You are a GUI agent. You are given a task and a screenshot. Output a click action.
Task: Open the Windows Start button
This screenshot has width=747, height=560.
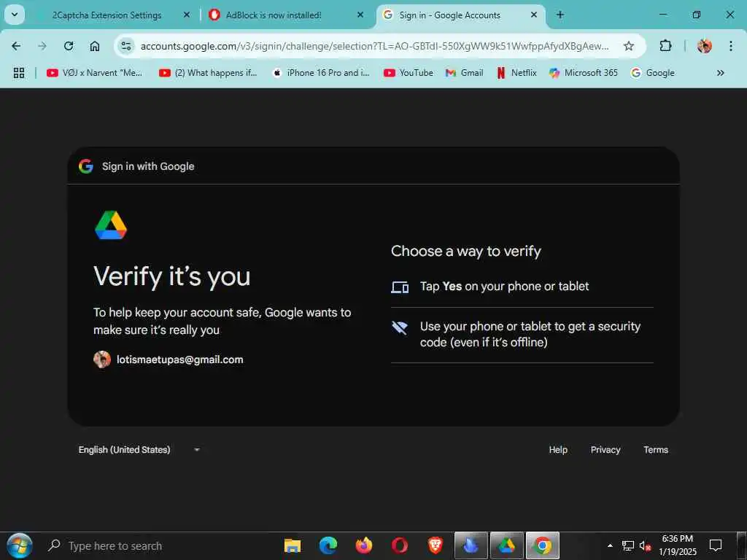(20, 545)
